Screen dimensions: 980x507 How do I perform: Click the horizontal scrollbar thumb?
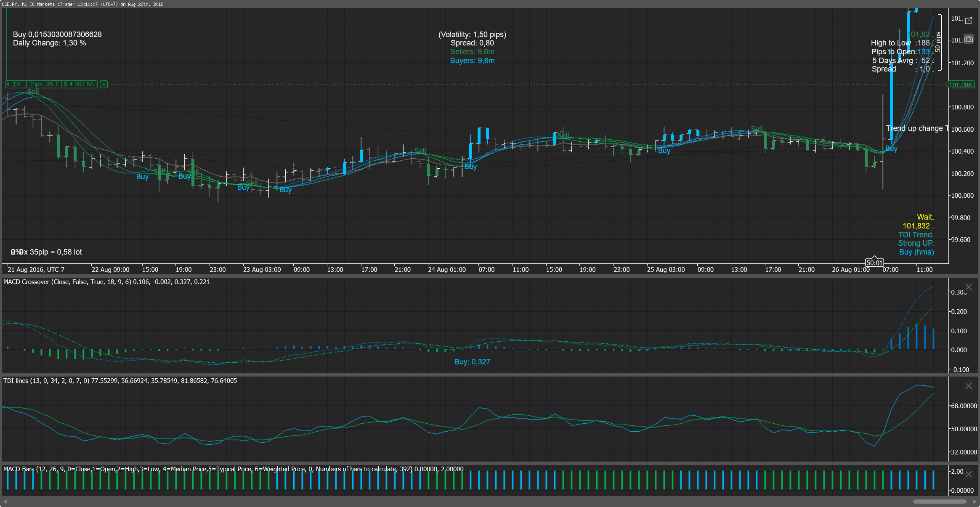point(940,502)
